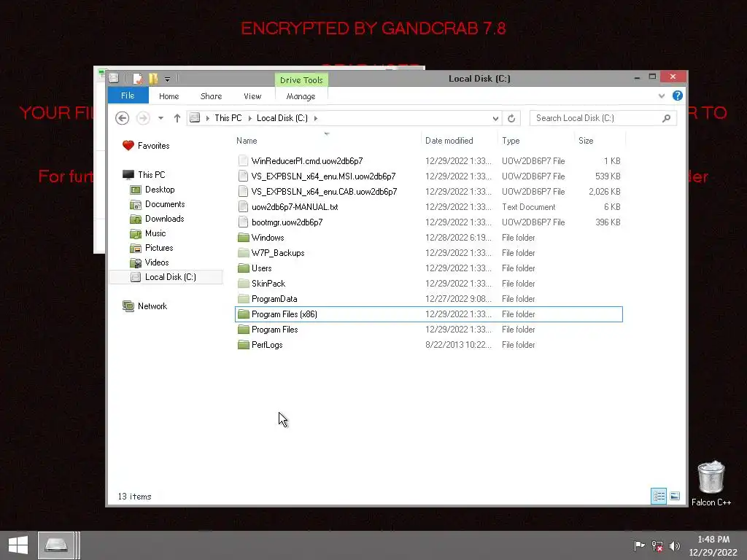Click the Forward navigation arrow
Viewport: 747px width, 560px height.
[143, 118]
